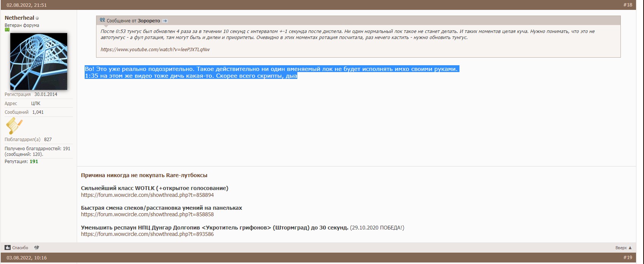Open Netherheal's avatar image
Screen dimensions: 644x264
click(x=38, y=61)
